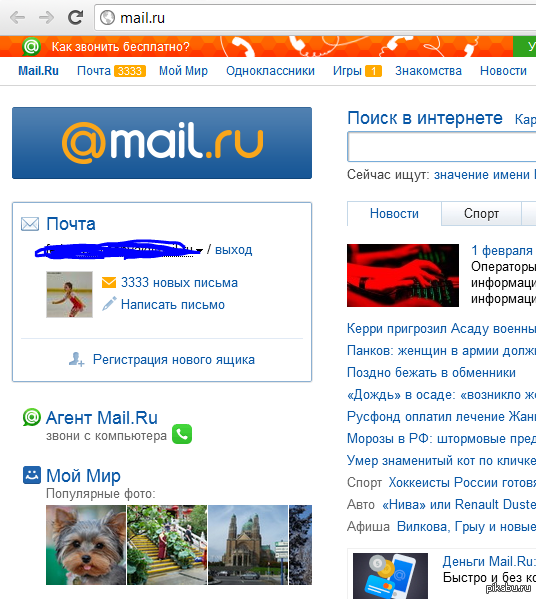Open the Yorkshire terrier popular photo
This screenshot has width=536, height=599.
tap(86, 545)
